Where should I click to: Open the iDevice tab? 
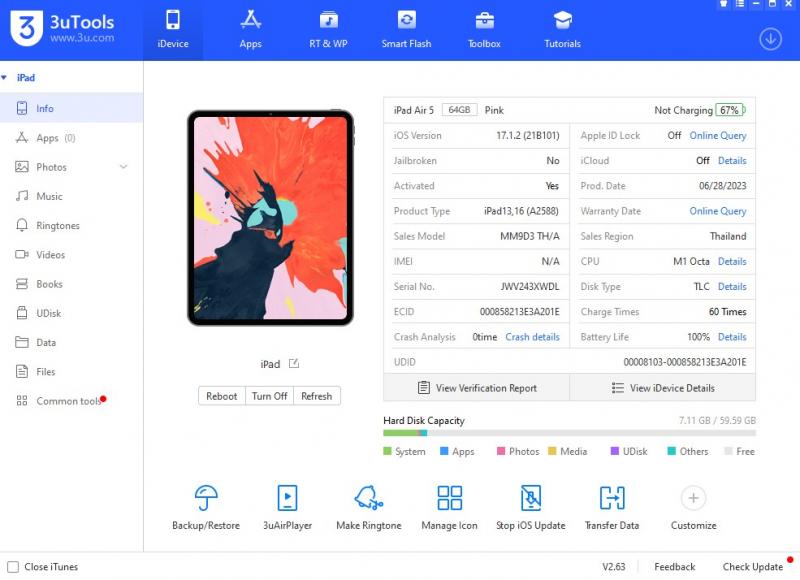click(173, 30)
